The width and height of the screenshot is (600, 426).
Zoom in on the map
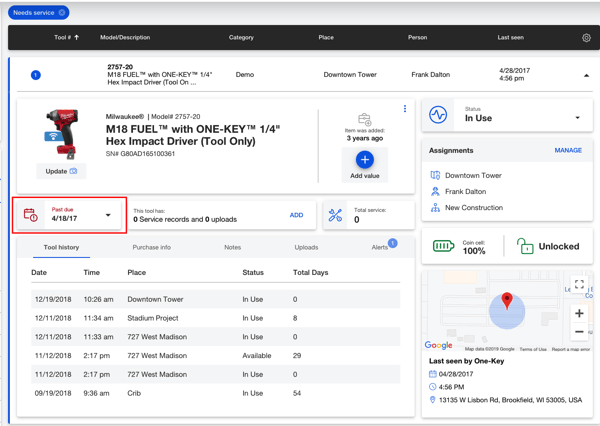pyautogui.click(x=579, y=313)
